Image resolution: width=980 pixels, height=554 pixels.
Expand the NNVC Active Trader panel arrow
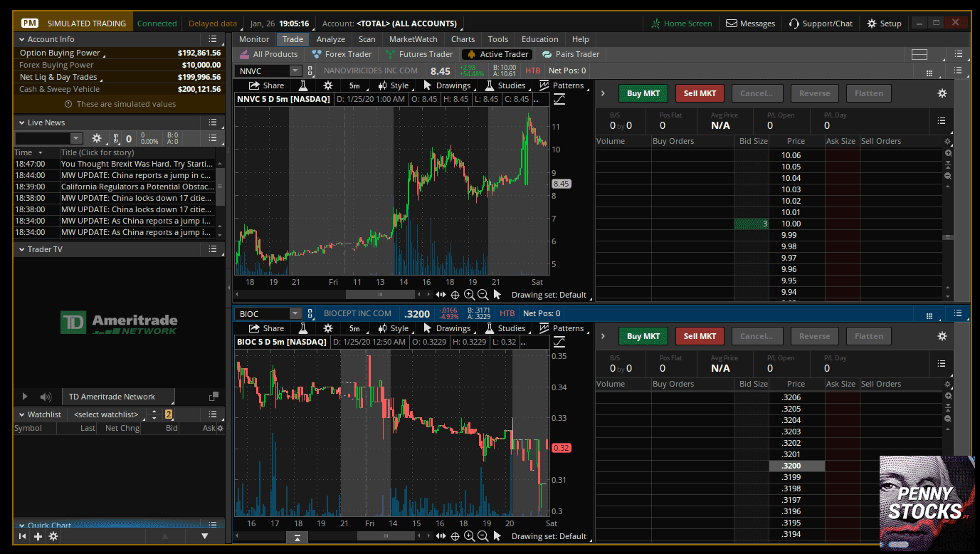(x=603, y=93)
